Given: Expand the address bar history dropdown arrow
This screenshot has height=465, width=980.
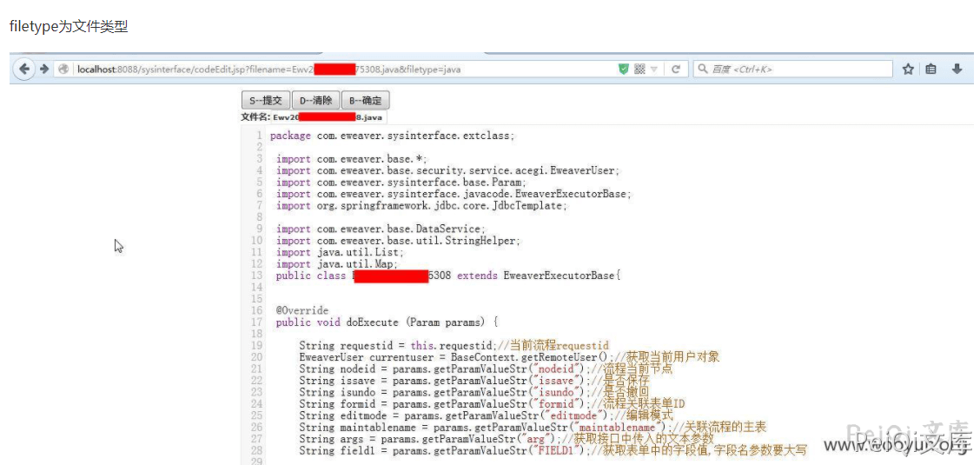Looking at the screenshot, I should 654,70.
